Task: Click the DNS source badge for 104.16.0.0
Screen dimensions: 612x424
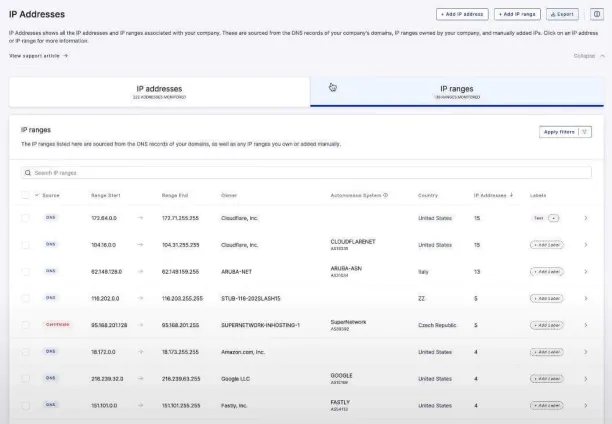Action: (51, 244)
